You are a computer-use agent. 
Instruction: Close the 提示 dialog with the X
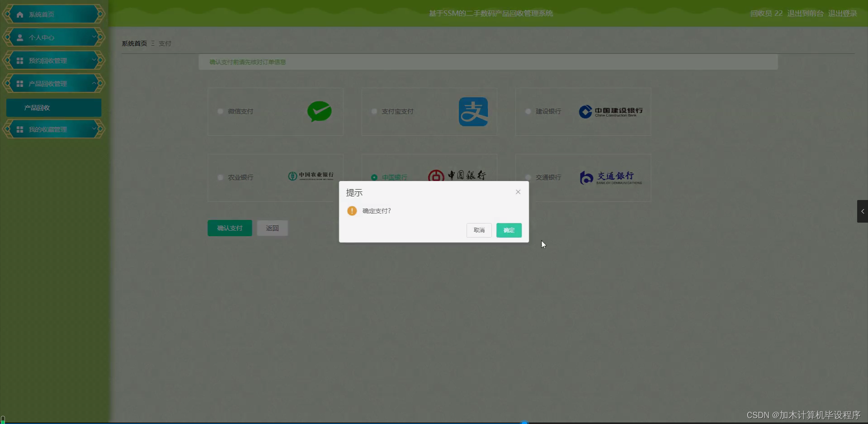click(518, 192)
